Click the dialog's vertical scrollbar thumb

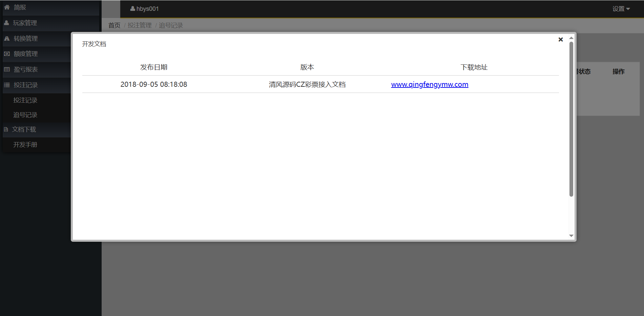(571, 119)
